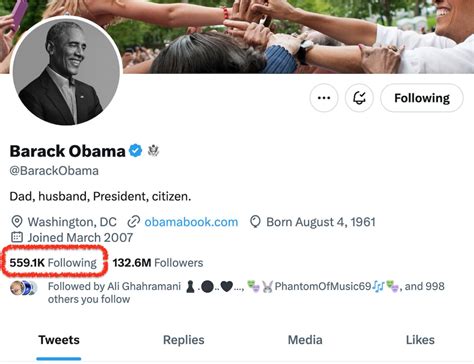
Task: Click the blue verified badge
Action: [x=135, y=151]
